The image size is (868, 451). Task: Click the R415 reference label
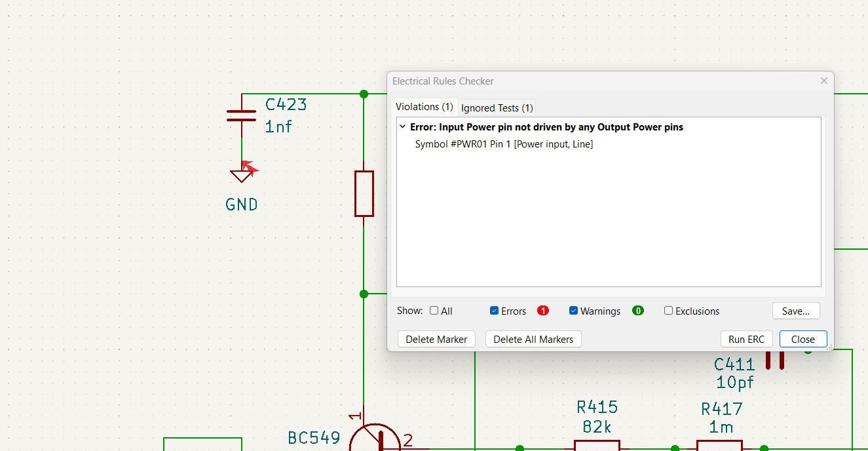click(597, 407)
